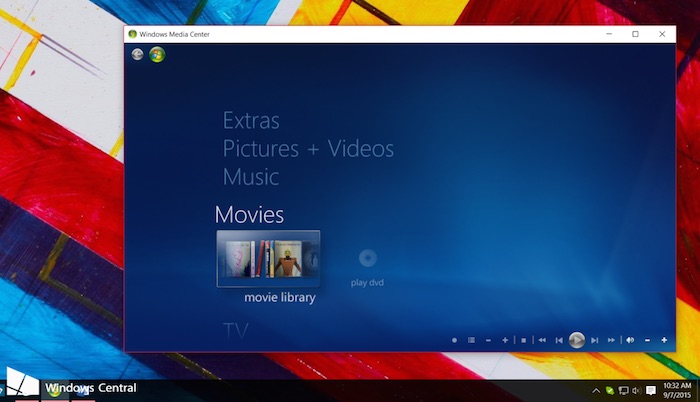Click the green Media Center start button
This screenshot has height=402, width=700.
tap(157, 54)
